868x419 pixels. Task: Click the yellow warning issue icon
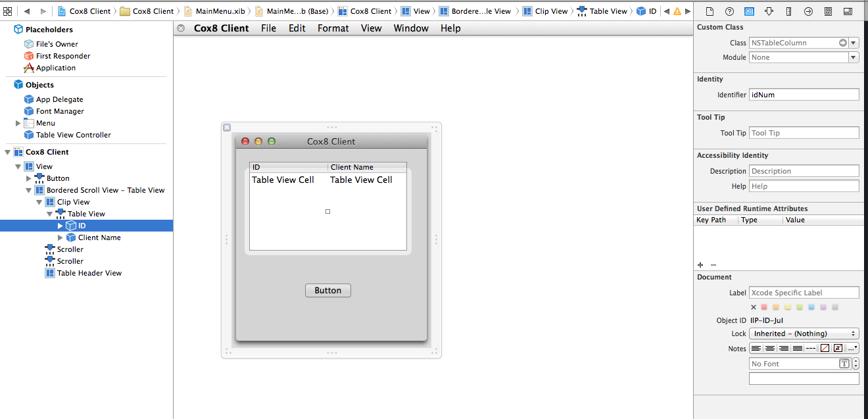(677, 11)
